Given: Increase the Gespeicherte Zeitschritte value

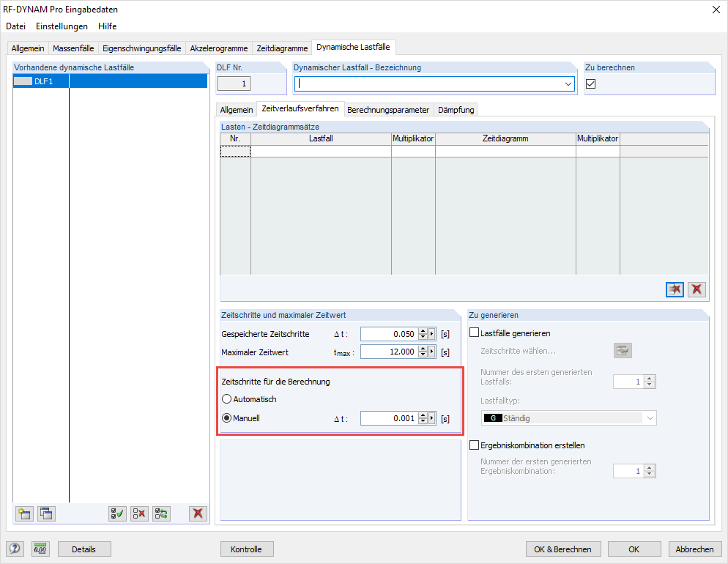Looking at the screenshot, I should tap(423, 331).
